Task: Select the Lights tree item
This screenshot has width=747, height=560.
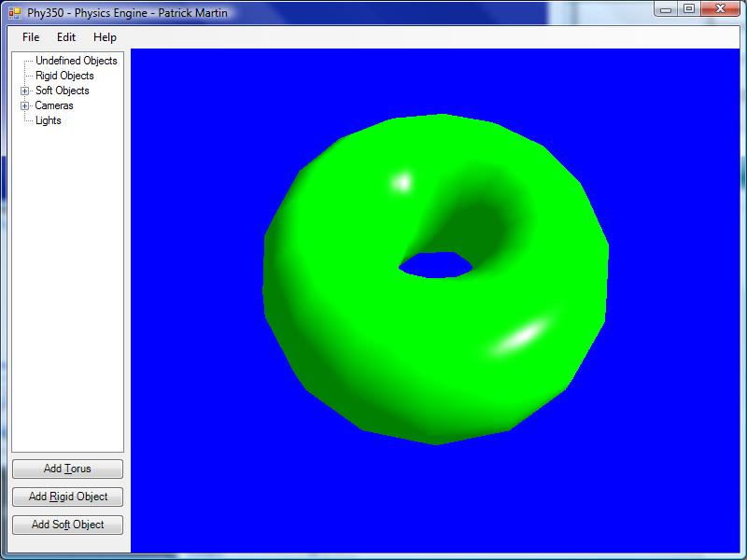Action: point(49,120)
